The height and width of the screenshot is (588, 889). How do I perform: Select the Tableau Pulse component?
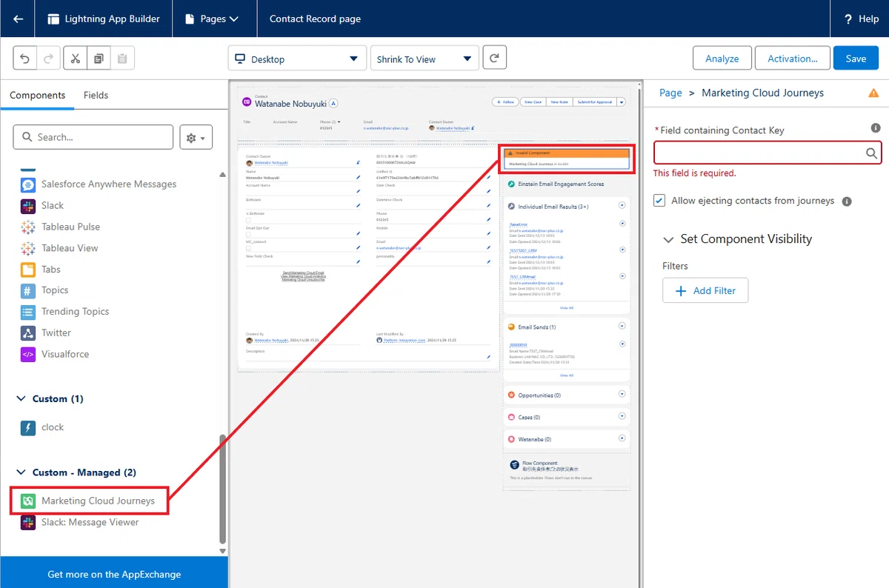[60, 227]
